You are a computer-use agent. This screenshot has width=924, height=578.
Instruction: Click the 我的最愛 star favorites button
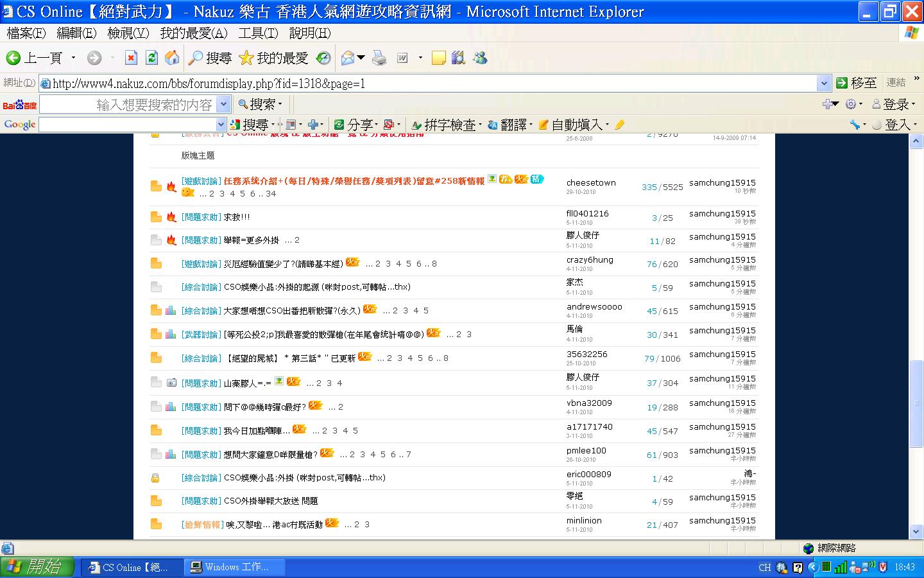pos(273,58)
